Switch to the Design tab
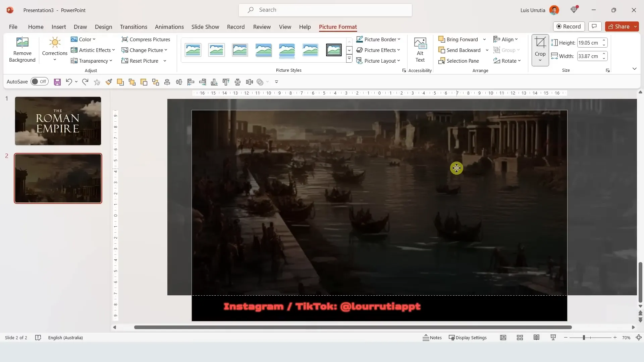 (x=103, y=27)
